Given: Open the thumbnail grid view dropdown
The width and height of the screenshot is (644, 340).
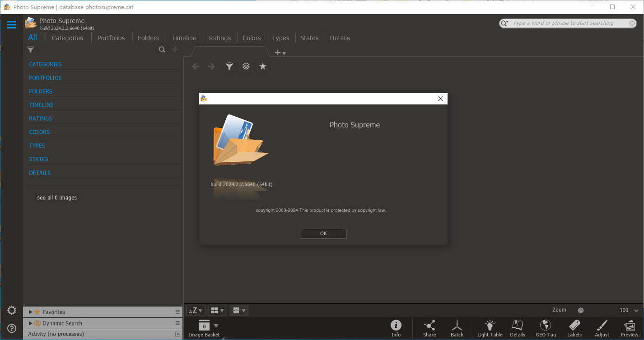Looking at the screenshot, I should (217, 311).
